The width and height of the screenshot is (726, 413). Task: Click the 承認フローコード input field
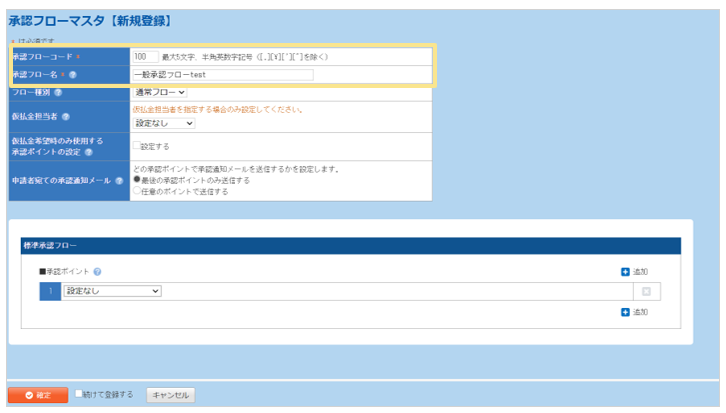(145, 57)
